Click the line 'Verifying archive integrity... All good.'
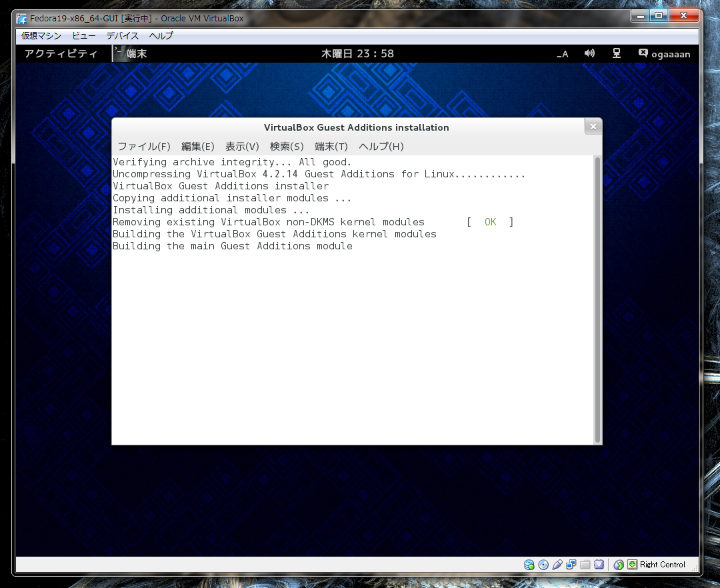 pos(232,162)
